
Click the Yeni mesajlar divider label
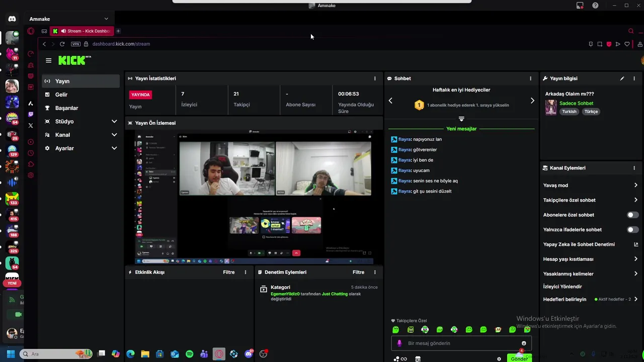461,129
